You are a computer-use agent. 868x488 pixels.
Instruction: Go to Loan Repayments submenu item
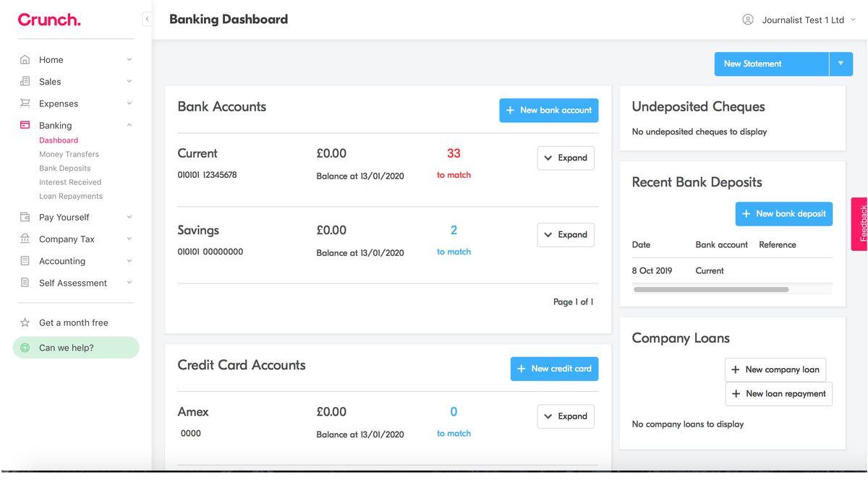pos(71,196)
